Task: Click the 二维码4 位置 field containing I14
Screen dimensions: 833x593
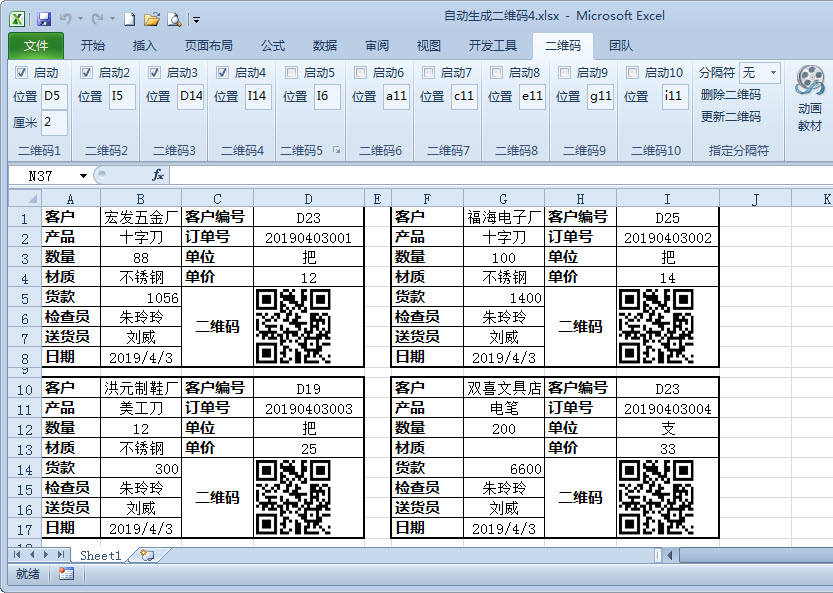Action: coord(258,96)
